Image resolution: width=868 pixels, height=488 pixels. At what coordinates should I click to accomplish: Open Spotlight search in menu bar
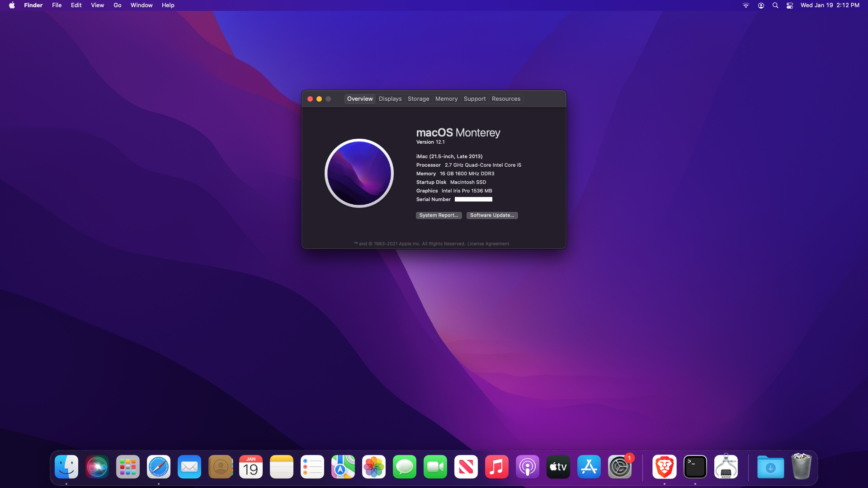click(x=775, y=5)
